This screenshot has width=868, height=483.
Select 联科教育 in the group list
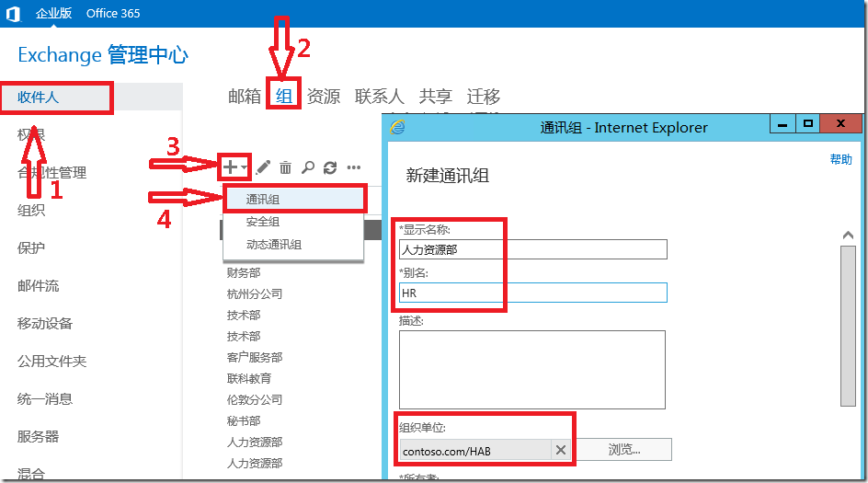(x=249, y=378)
